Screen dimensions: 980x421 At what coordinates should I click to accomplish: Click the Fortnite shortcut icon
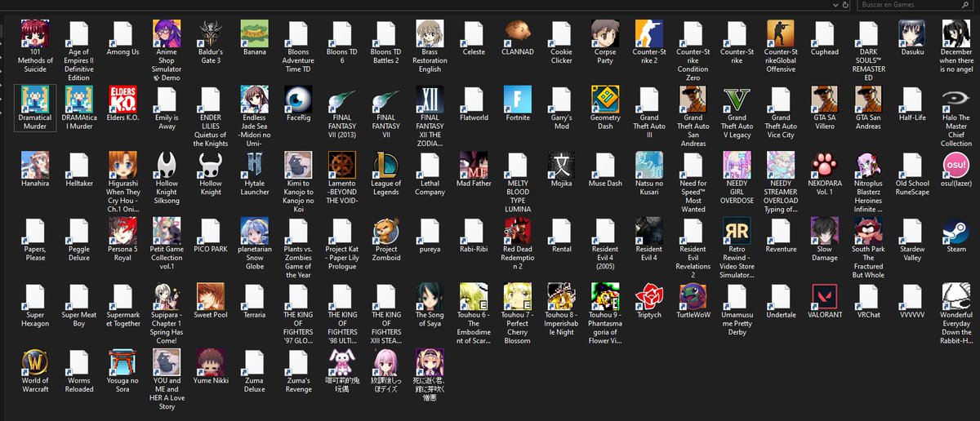click(x=518, y=99)
